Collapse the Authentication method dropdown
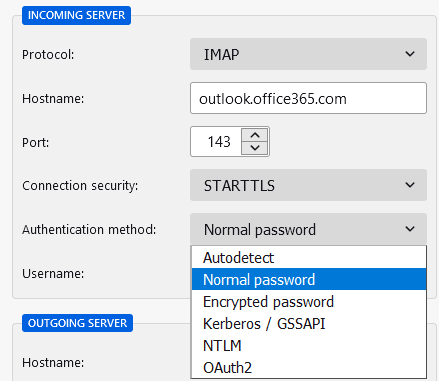The height and width of the screenshot is (381, 439). (x=308, y=229)
